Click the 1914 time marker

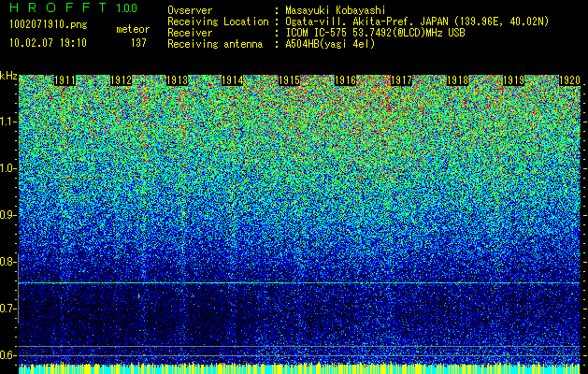click(233, 80)
